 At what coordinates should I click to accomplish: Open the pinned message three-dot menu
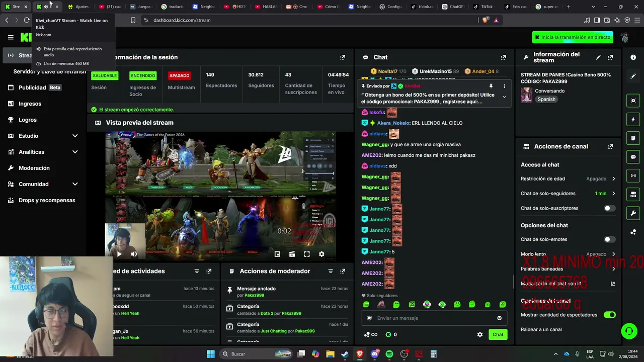[x=504, y=86]
